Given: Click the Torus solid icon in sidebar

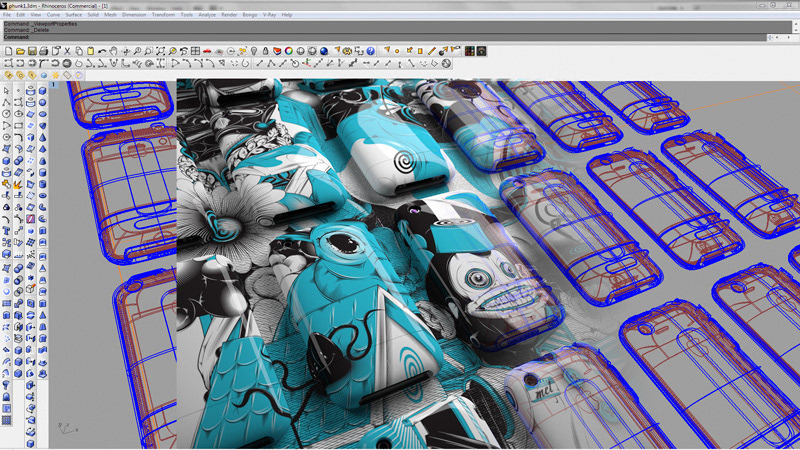Looking at the screenshot, I should click(43, 196).
